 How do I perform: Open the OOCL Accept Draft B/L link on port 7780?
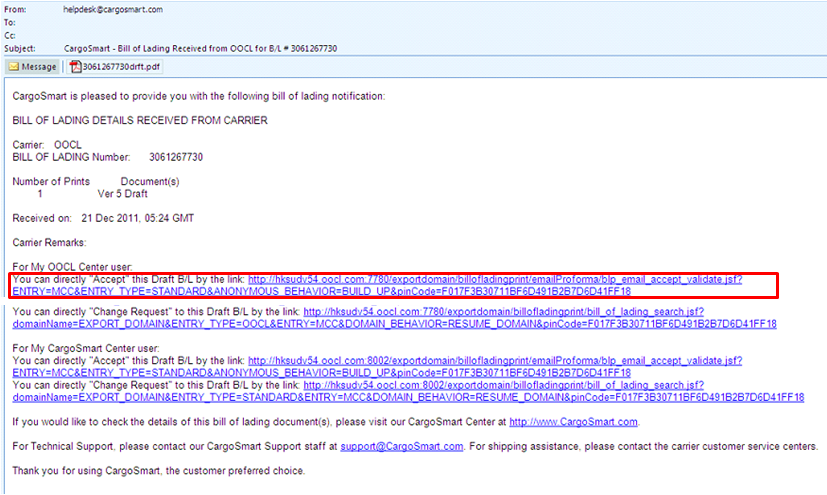[x=494, y=279]
